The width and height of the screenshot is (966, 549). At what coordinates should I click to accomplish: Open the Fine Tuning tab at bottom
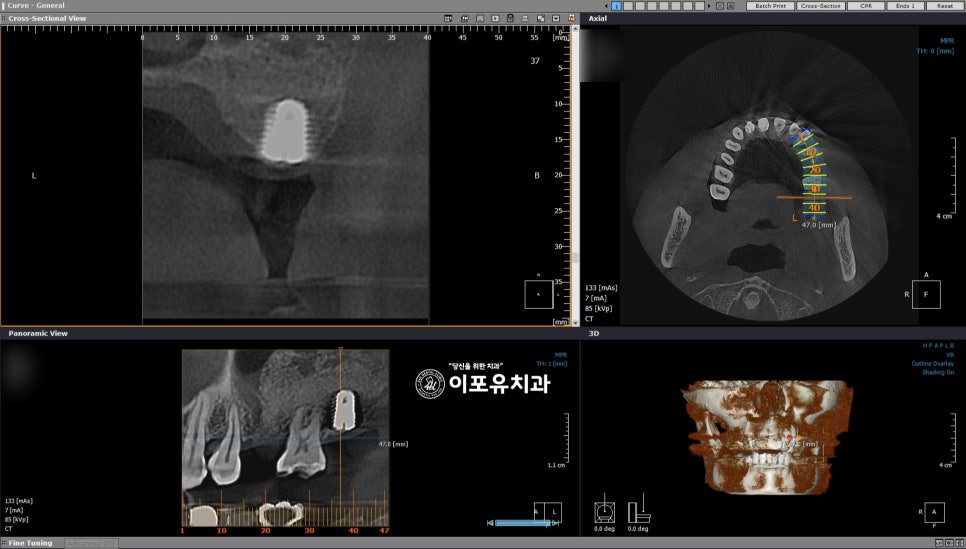point(30,543)
